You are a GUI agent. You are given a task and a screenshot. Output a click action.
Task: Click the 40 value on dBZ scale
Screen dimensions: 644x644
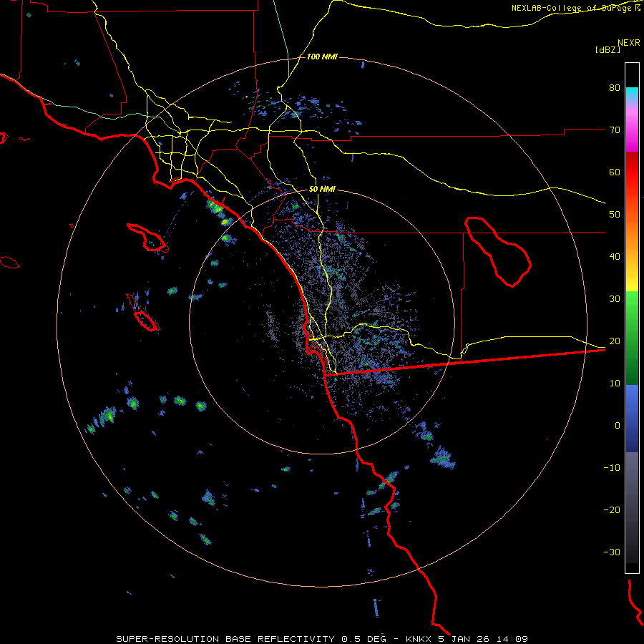615,257
